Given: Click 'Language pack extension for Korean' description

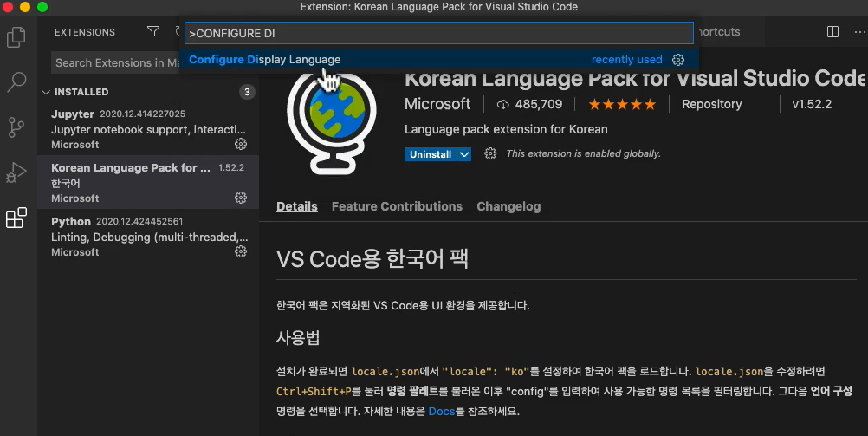Looking at the screenshot, I should pyautogui.click(x=506, y=130).
